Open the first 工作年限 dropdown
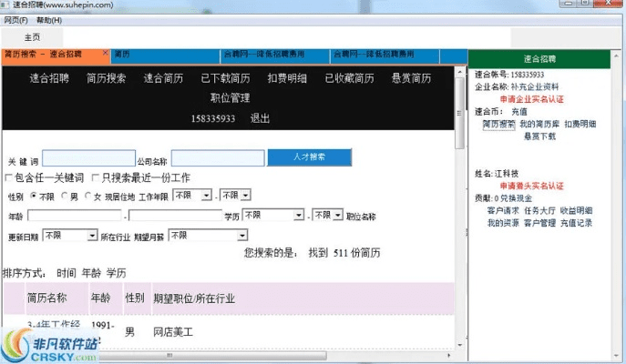Image resolution: width=626 pixels, height=364 pixels. pyautogui.click(x=192, y=195)
